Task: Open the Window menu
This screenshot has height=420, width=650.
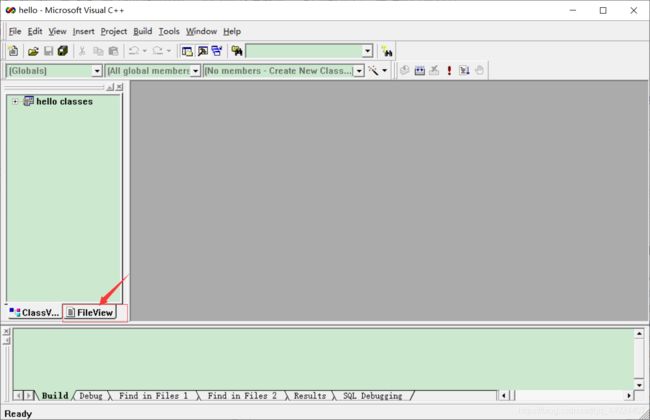Action: (x=201, y=32)
